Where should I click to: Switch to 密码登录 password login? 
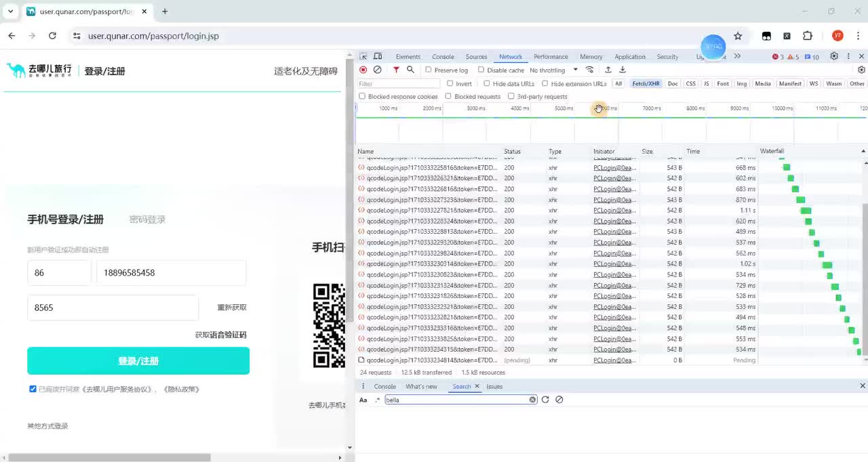pos(147,219)
